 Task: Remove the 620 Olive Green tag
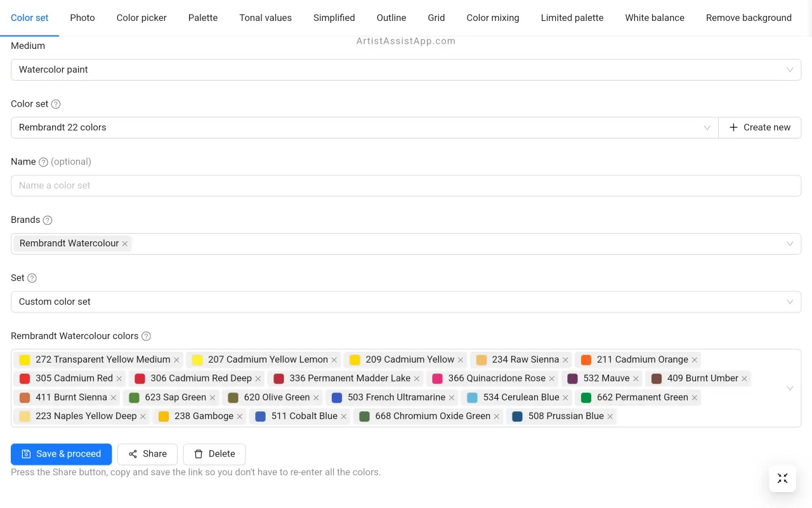(316, 398)
